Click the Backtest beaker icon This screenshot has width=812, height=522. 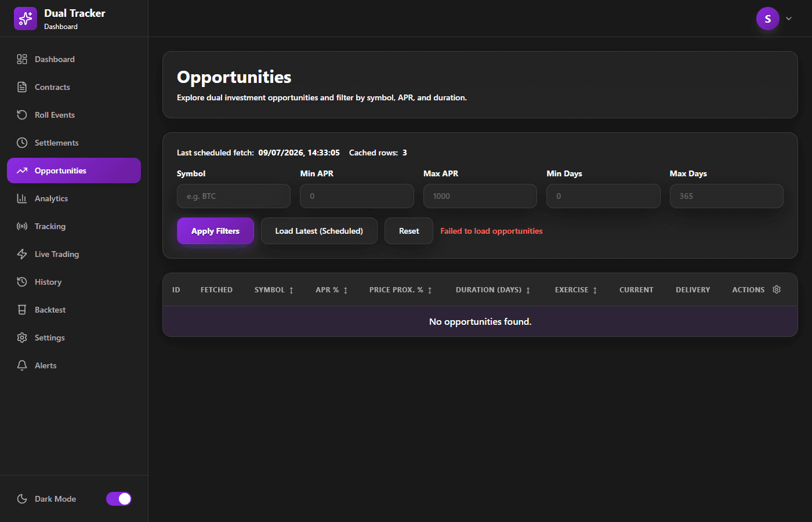point(22,310)
